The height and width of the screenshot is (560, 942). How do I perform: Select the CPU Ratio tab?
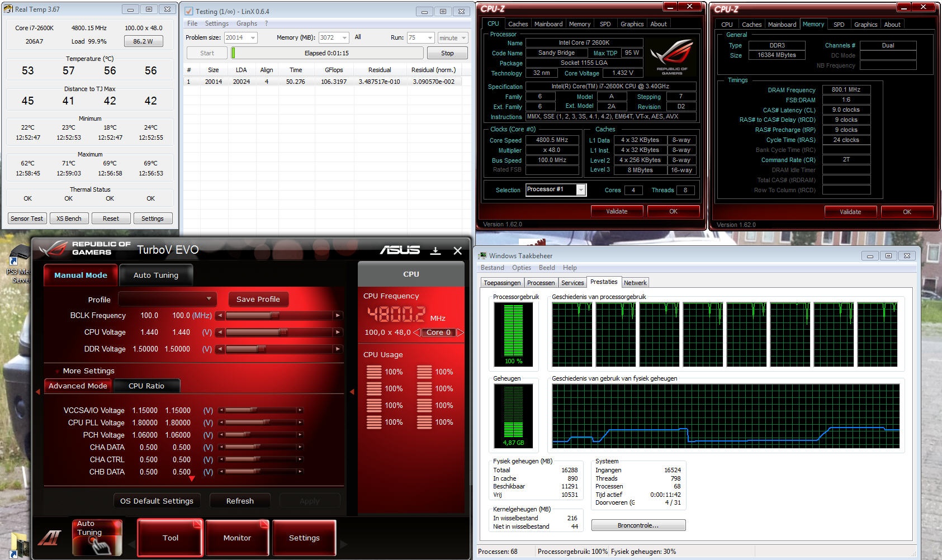click(146, 386)
